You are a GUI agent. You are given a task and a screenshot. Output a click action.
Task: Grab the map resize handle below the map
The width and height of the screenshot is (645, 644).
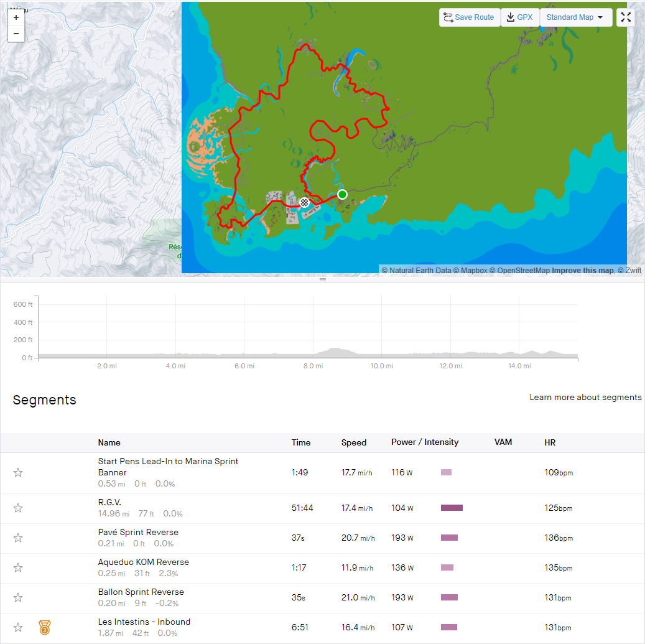point(323,279)
